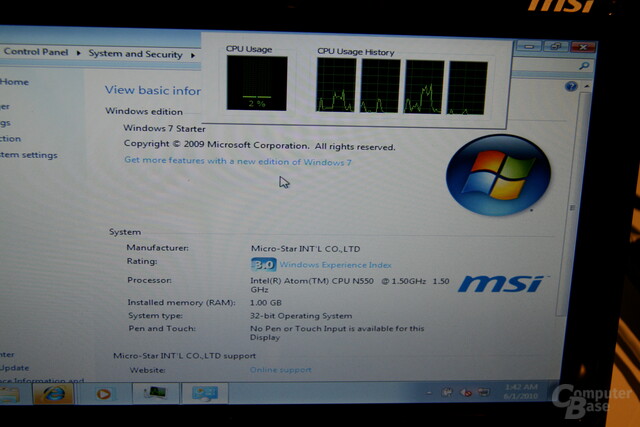The width and height of the screenshot is (640, 427).
Task: Open Windows Update link in sidebar
Action: [14, 367]
